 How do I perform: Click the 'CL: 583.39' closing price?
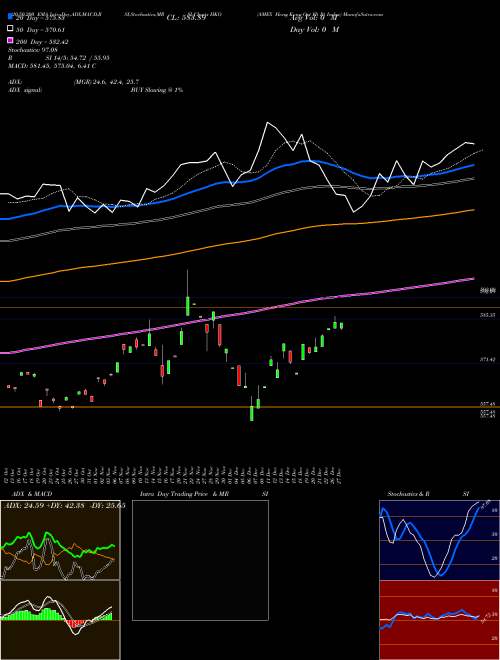[186, 17]
